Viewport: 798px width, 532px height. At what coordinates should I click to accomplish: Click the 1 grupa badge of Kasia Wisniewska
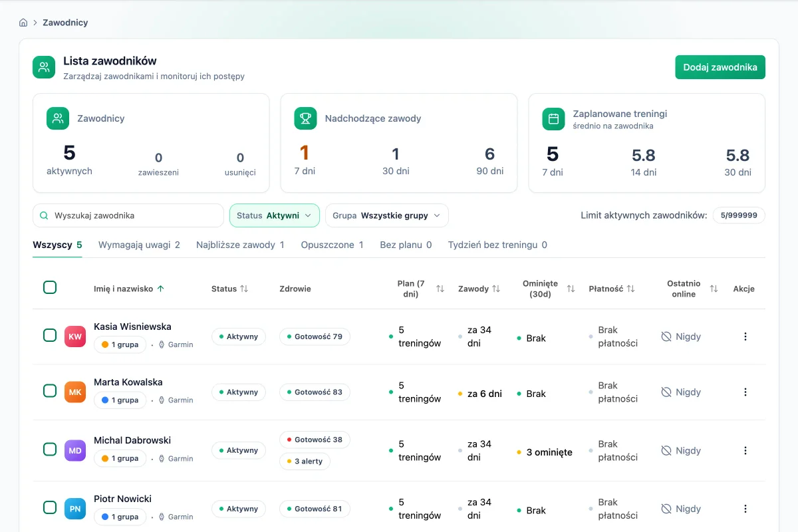120,344
